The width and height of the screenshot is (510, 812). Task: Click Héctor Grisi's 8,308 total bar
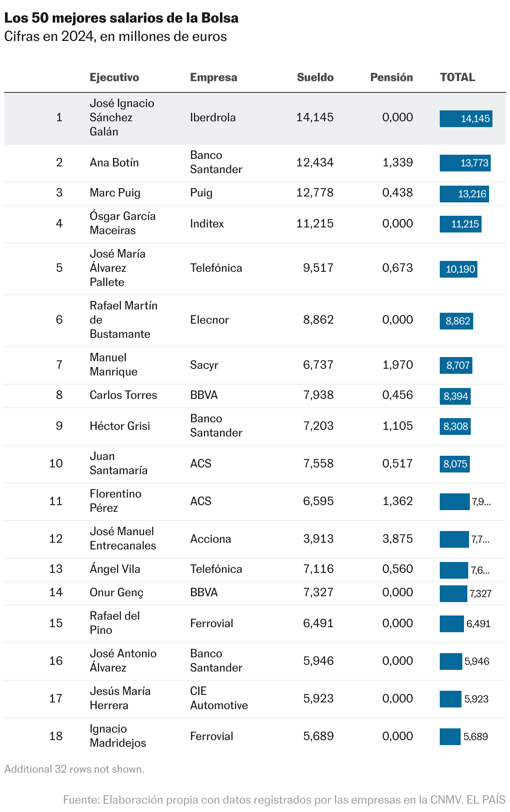pyautogui.click(x=455, y=426)
